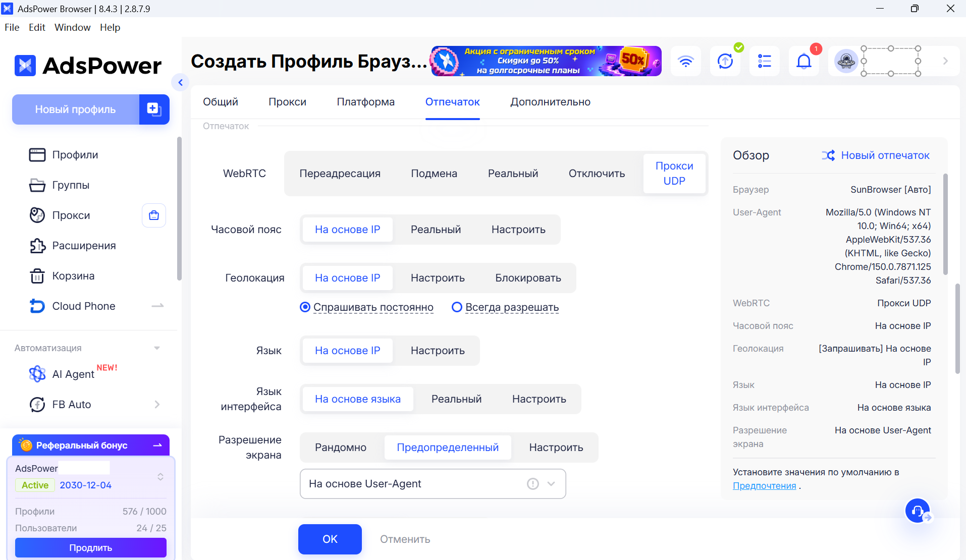Select Спрашивать постоянно radio button
The image size is (966, 560).
[x=305, y=307]
